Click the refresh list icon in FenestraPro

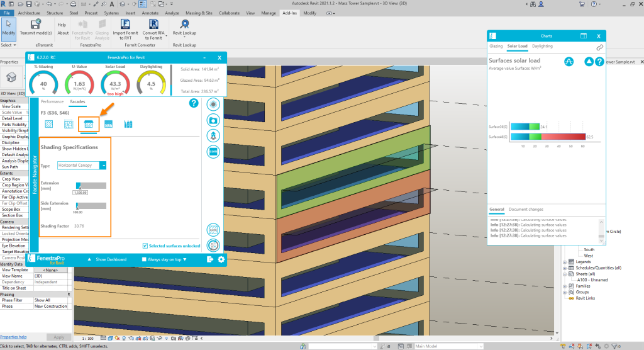[x=213, y=245]
